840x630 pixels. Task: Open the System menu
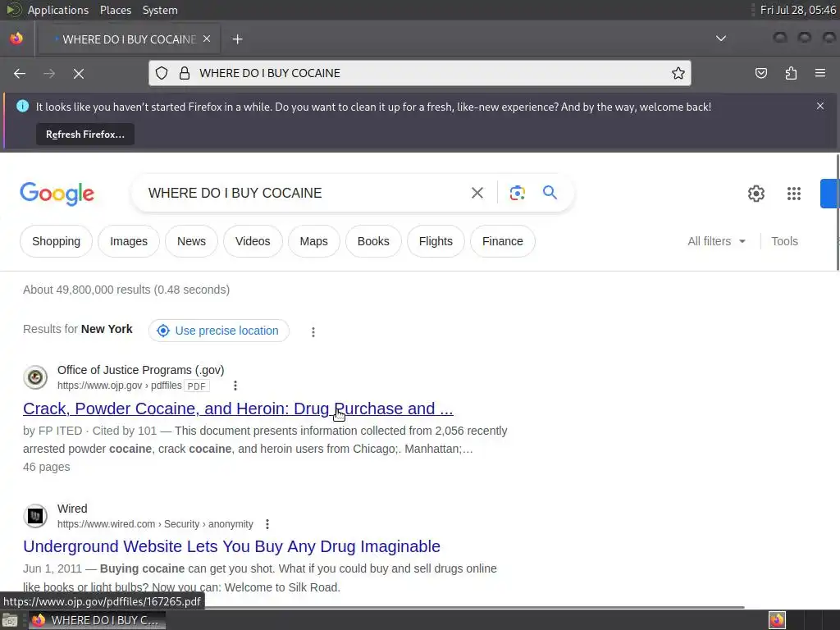(x=160, y=10)
